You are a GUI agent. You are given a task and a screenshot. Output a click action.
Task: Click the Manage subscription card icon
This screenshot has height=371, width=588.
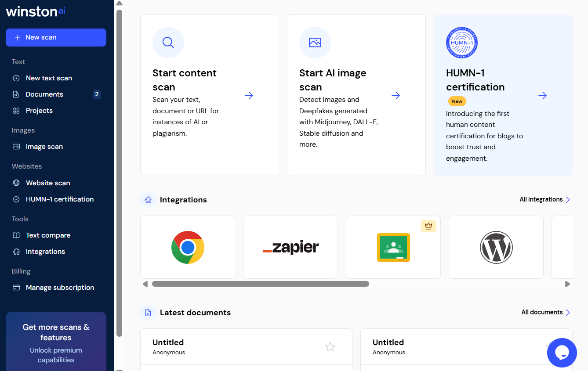16,288
